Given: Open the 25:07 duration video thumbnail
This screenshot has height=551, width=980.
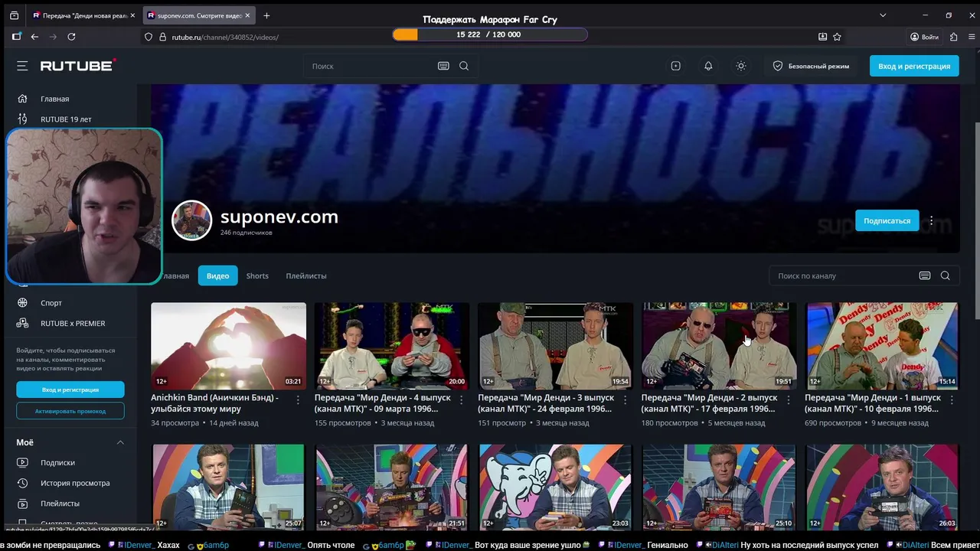Looking at the screenshot, I should [x=228, y=487].
